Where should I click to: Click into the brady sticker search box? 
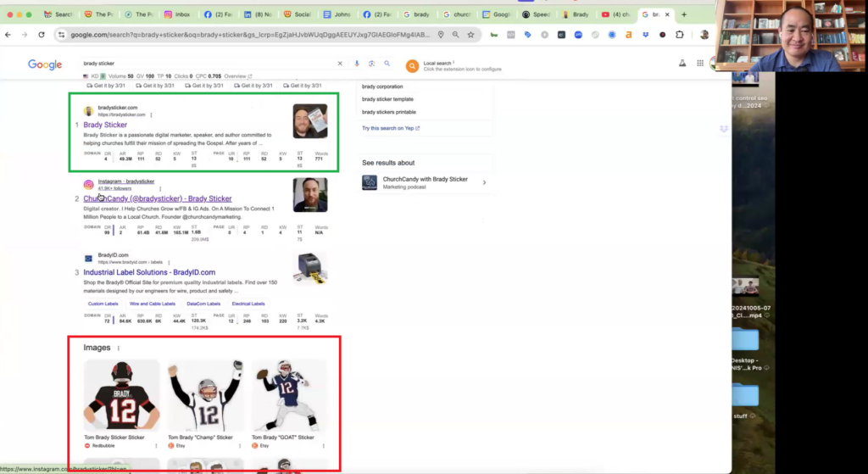pyautogui.click(x=208, y=64)
